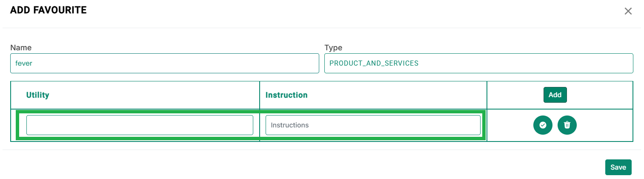
Task: Click the Instructions placeholder text
Action: coord(290,125)
